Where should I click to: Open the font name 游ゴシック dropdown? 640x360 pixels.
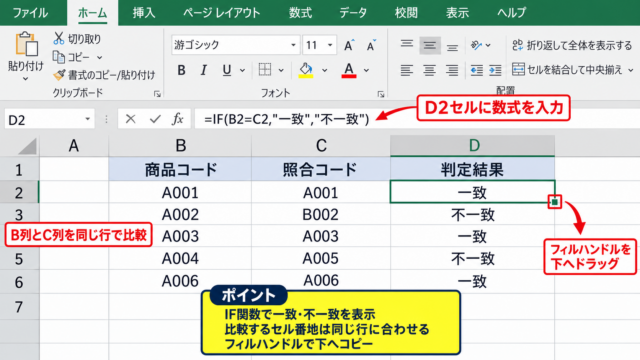[293, 45]
